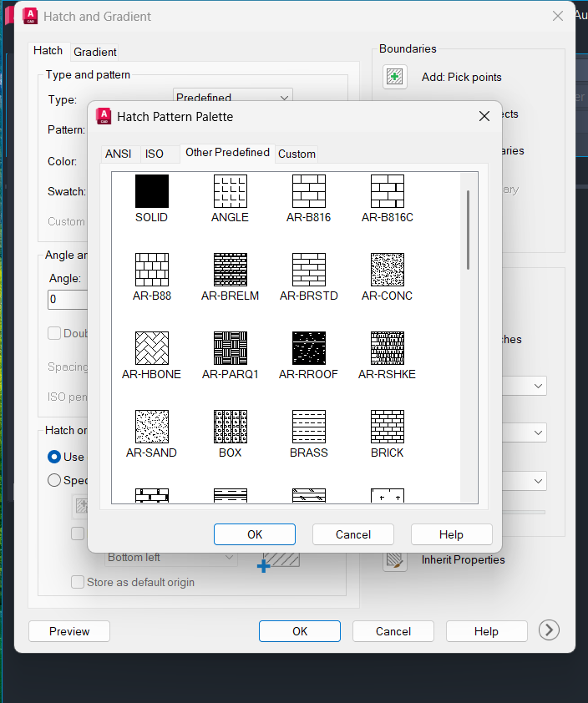
Task: Click the Angle input field showing 0
Action: point(68,300)
